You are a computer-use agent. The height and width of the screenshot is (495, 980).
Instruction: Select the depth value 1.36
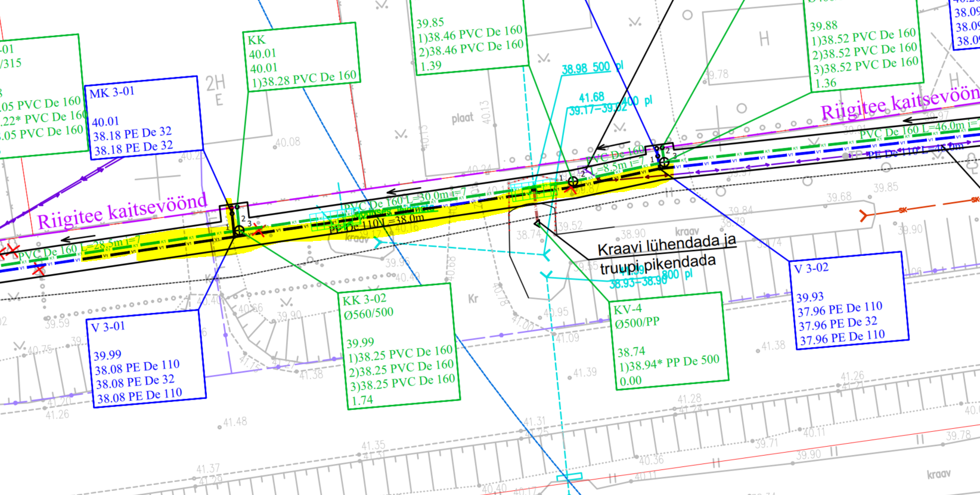coord(826,83)
